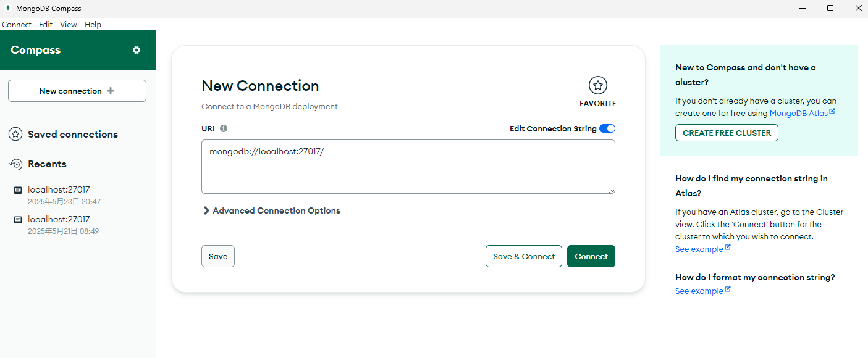868x358 pixels.
Task: Select recent connection dated 2025年5月23日 20:47
Action: [x=78, y=195]
